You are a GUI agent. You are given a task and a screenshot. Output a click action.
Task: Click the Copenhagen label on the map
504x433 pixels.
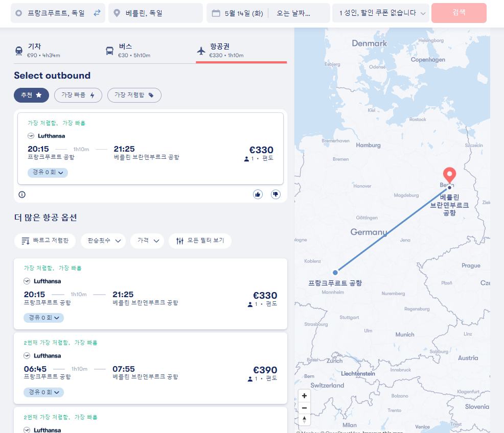428,60
